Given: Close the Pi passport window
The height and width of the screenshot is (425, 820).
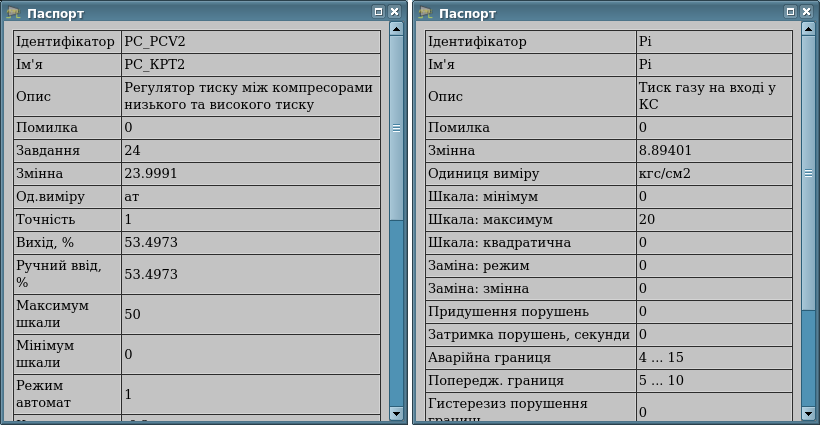Looking at the screenshot, I should click(806, 12).
